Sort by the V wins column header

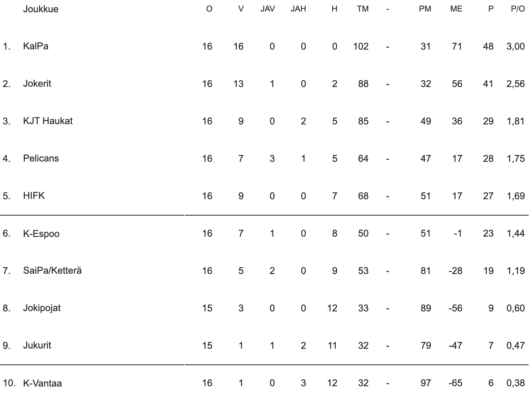click(241, 9)
